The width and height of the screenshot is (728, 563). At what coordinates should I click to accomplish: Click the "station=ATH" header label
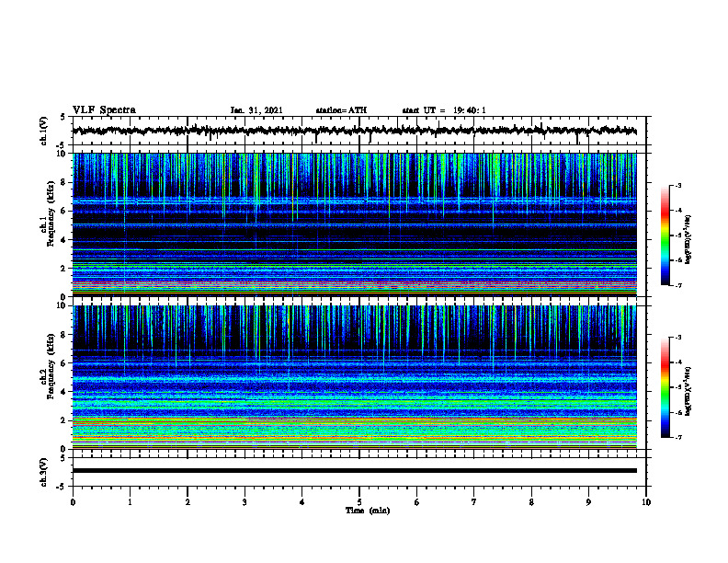(x=341, y=110)
